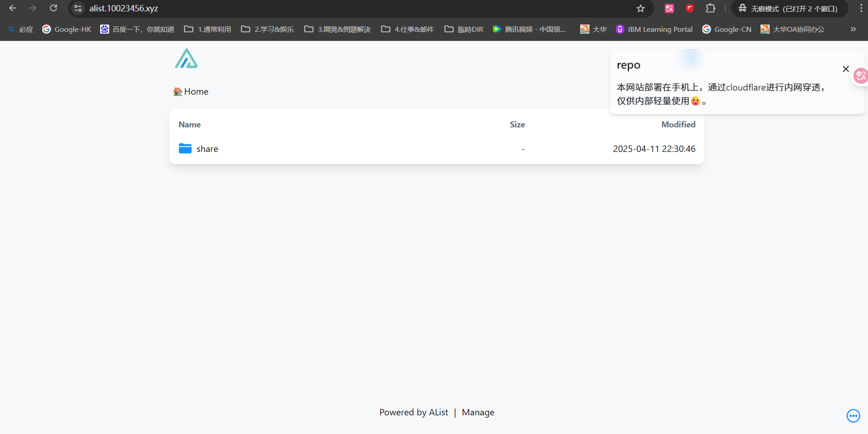Image resolution: width=868 pixels, height=434 pixels.
Task: Click the address bar URL field
Action: (x=319, y=8)
